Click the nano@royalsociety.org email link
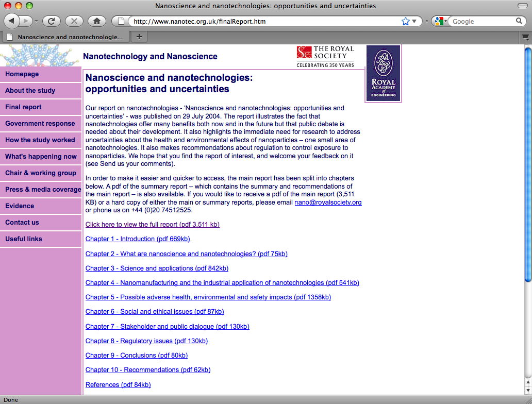This screenshot has height=404, width=532. (328, 202)
